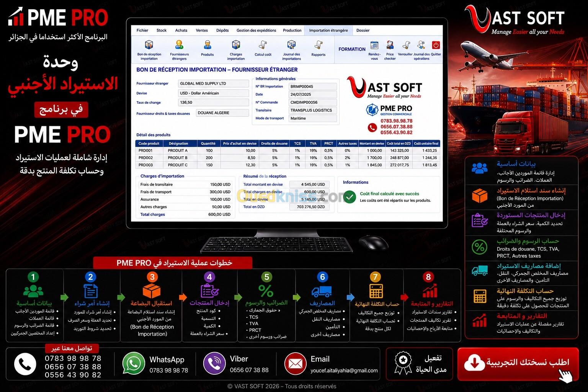This screenshot has width=588, height=392.
Task: Open the Rapports icon
Action: click(x=318, y=45)
